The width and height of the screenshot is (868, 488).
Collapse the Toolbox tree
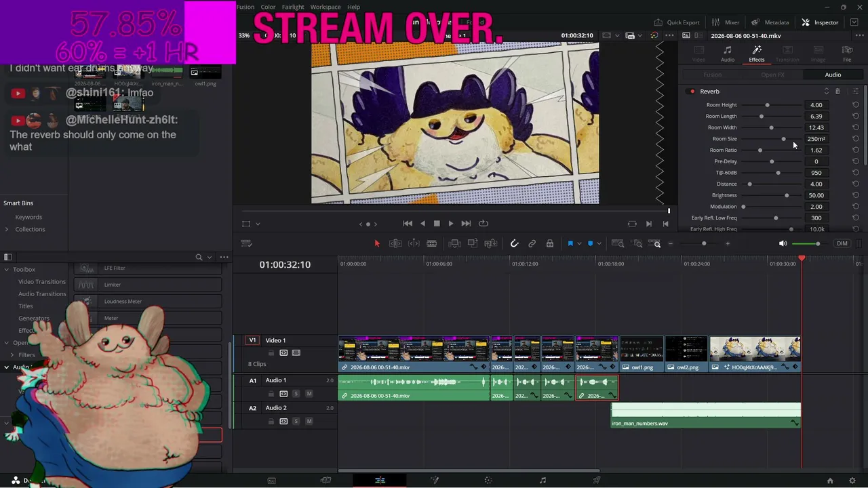[7, 269]
